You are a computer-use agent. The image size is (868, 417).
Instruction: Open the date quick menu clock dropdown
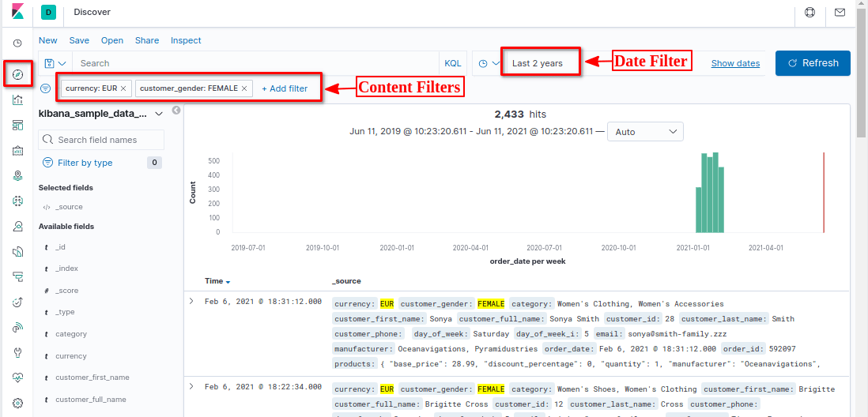(x=489, y=64)
